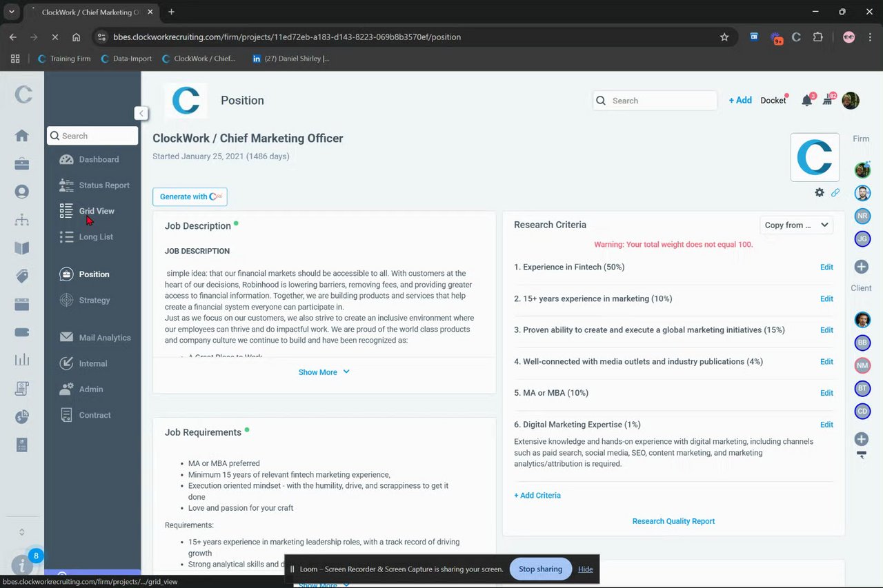The image size is (883, 588).
Task: Open the bar chart reports icon in left rail
Action: 22,361
